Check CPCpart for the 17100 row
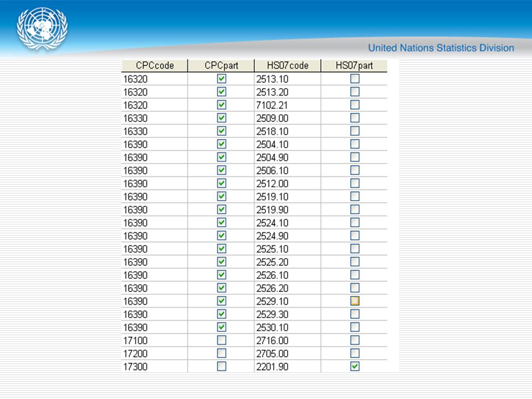The width and height of the screenshot is (532, 399). pos(222,340)
